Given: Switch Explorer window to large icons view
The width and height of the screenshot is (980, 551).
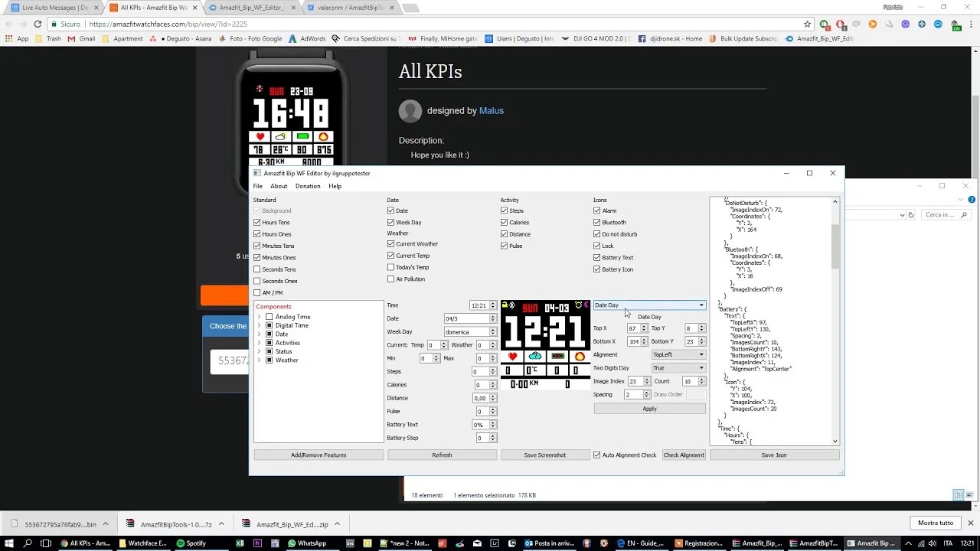Looking at the screenshot, I should pyautogui.click(x=971, y=495).
